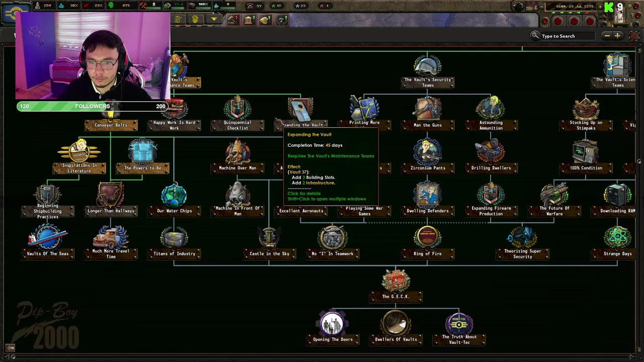Open Expanding Firearm Production focus
Viewport: 644px width, 362px height.
[x=491, y=201]
